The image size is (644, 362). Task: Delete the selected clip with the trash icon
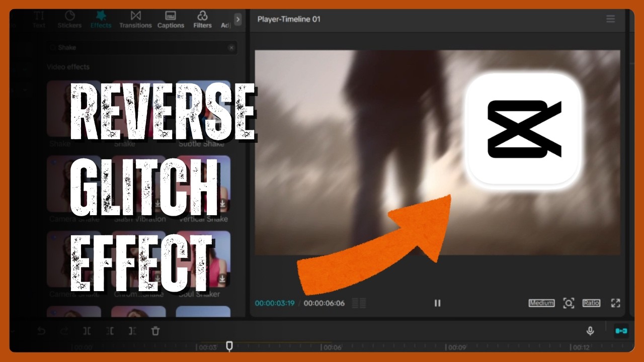coord(155,331)
